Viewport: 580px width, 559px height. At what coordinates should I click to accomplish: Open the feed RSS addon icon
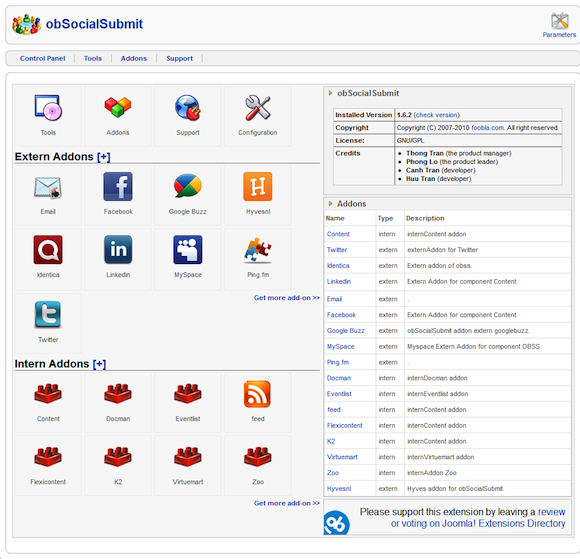[258, 394]
